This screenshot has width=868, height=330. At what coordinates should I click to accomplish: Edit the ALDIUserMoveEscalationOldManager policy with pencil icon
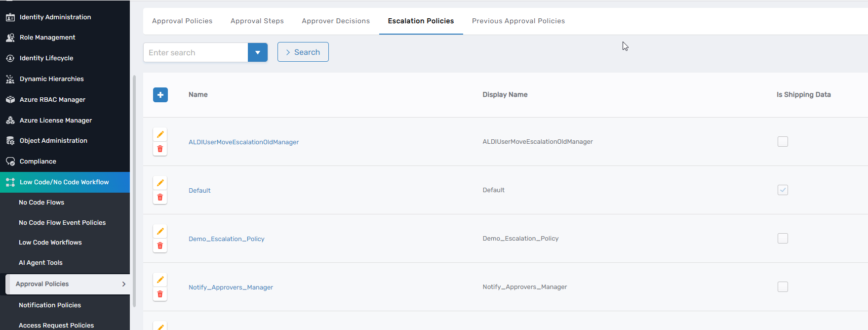(160, 134)
